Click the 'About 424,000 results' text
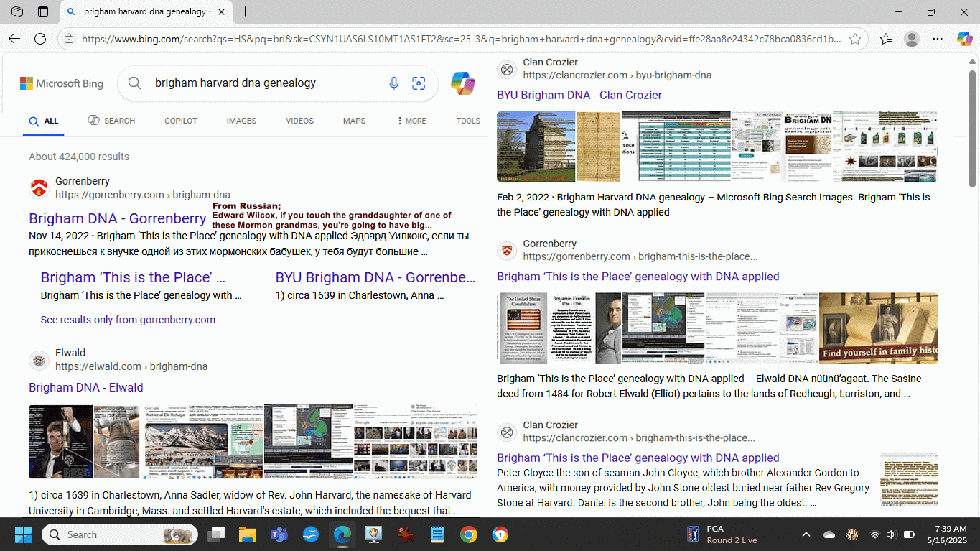 tap(79, 157)
